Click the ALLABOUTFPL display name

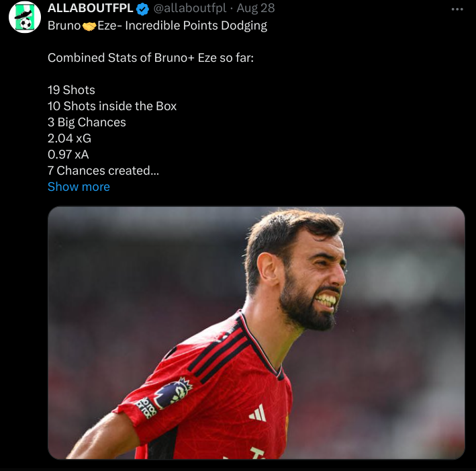coord(90,9)
